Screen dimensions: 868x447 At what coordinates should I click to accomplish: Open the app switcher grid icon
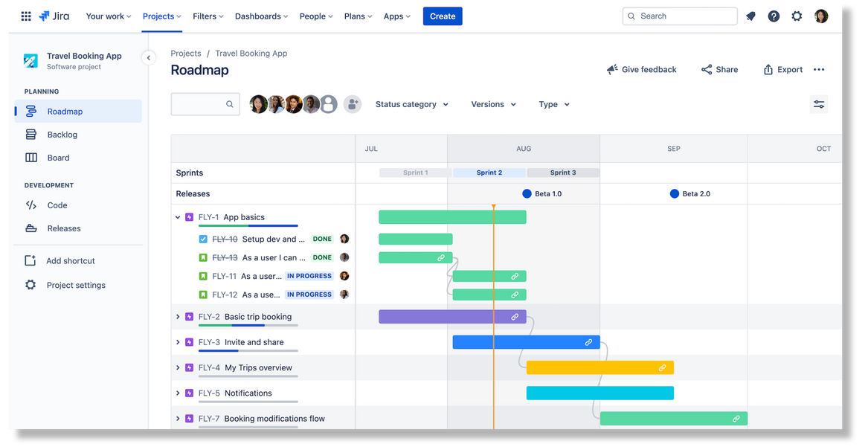(x=26, y=16)
